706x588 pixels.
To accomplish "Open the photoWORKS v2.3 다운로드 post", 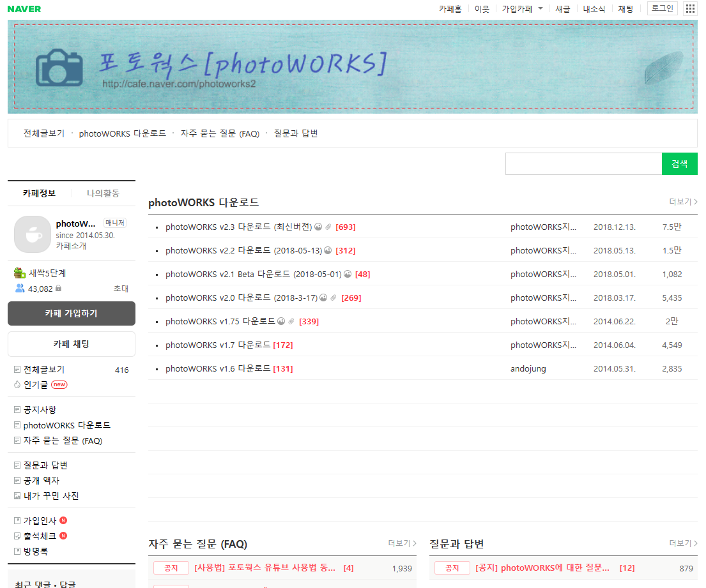I will pos(236,227).
